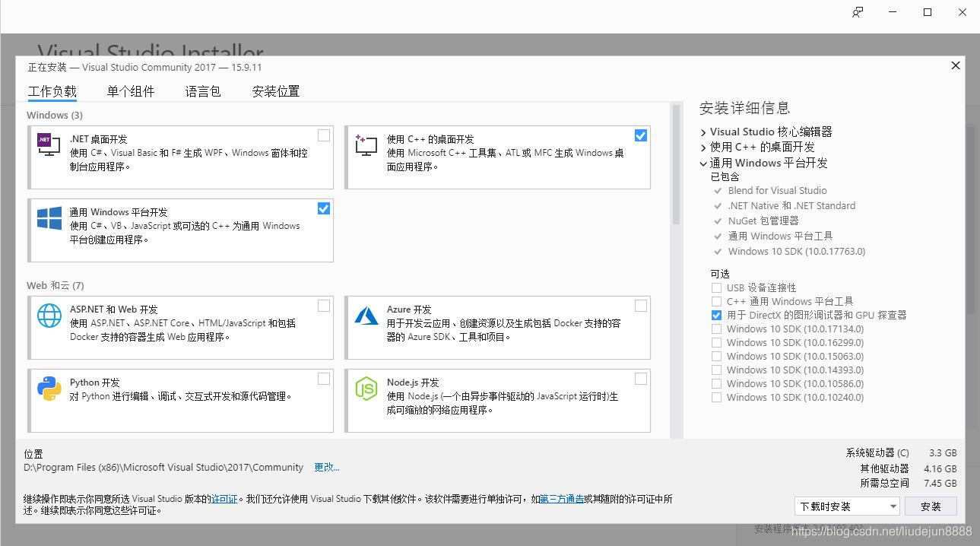This screenshot has height=546, width=980.
Task: Enable C++ 通用 Windows 平台工具 option
Action: 716,301
